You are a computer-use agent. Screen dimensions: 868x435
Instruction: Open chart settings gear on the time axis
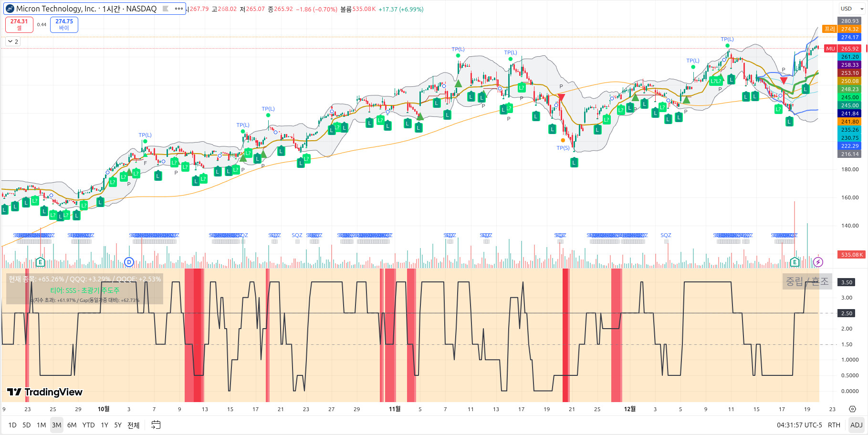click(852, 409)
